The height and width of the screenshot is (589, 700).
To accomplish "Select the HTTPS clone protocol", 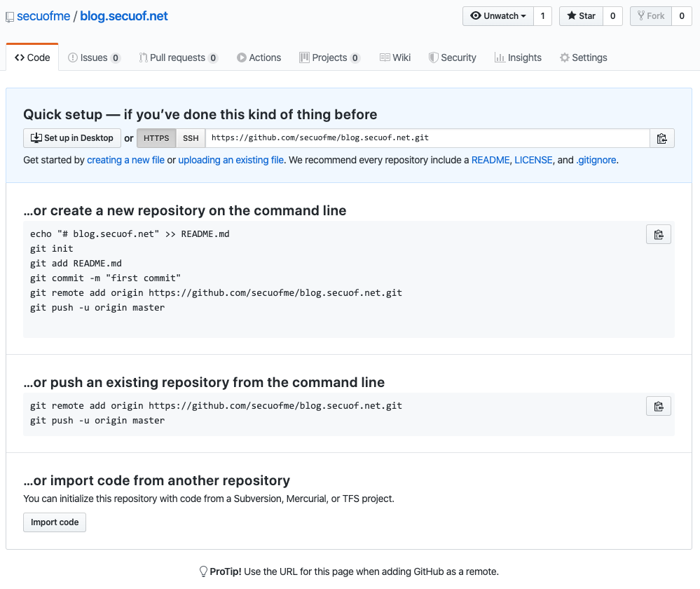I will pos(156,138).
